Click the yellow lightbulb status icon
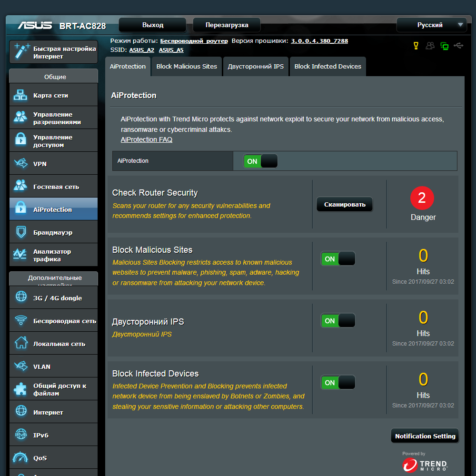This screenshot has height=476, width=476. (x=416, y=46)
